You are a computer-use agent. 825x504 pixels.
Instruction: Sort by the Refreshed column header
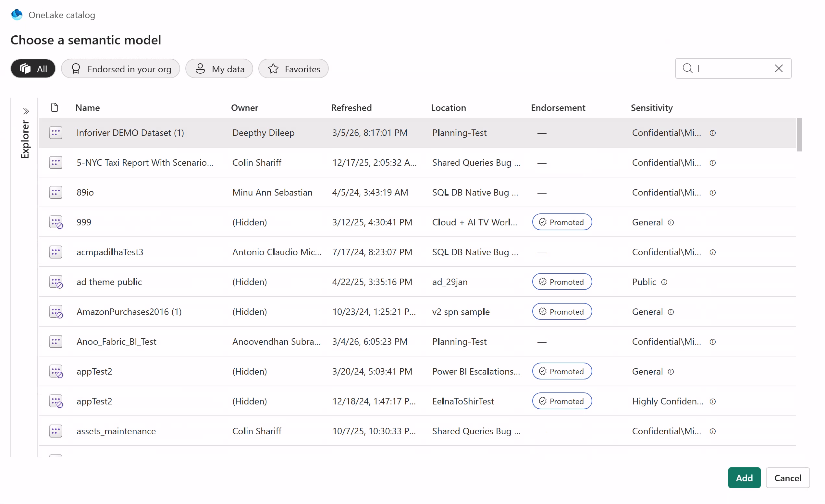point(351,108)
